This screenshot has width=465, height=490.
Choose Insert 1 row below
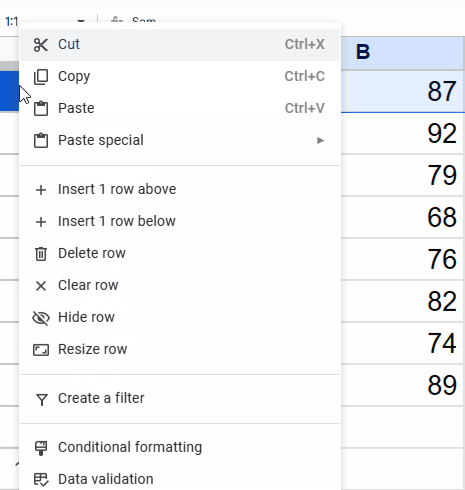pyautogui.click(x=180, y=221)
